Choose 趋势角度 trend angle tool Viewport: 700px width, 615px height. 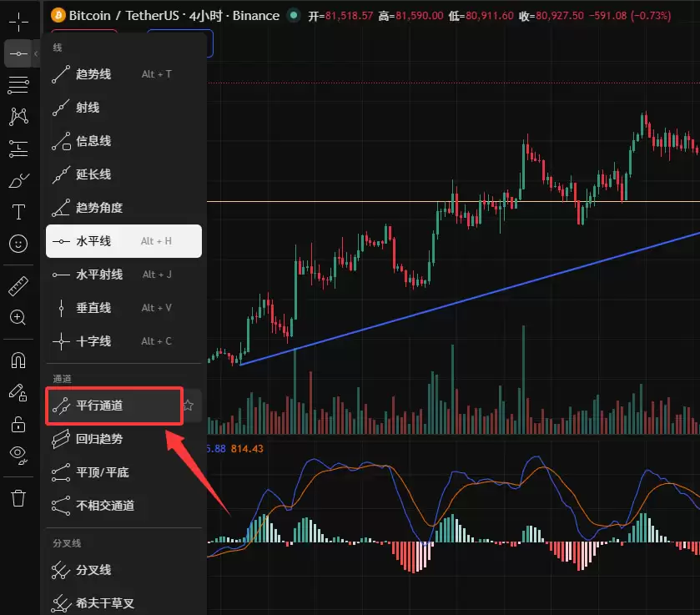pos(123,208)
